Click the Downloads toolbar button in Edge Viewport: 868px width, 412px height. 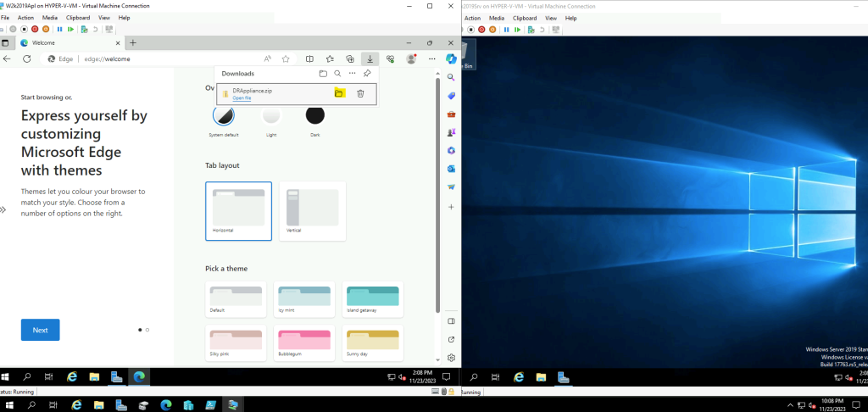click(x=370, y=58)
